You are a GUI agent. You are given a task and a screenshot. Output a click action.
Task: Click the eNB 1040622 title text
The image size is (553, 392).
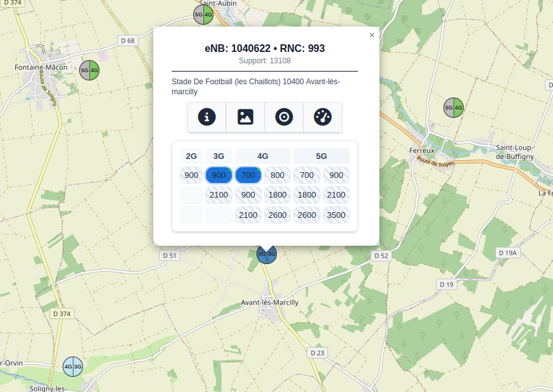[265, 48]
